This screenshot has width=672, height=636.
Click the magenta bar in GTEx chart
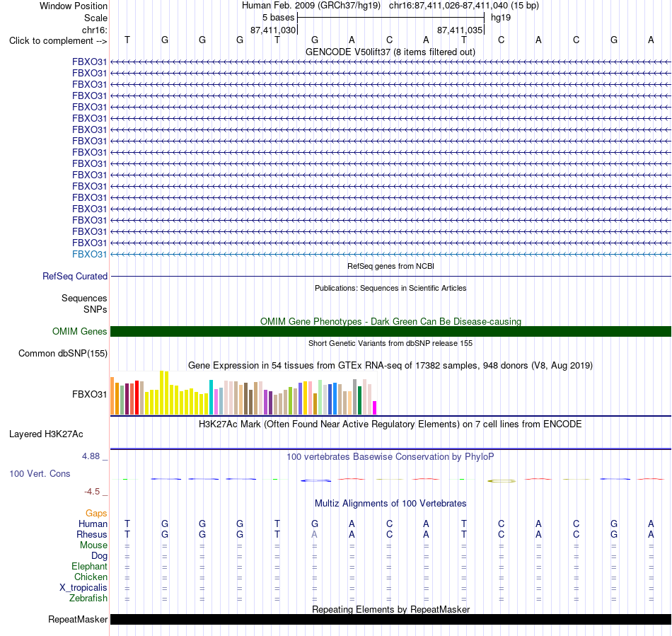375,407
